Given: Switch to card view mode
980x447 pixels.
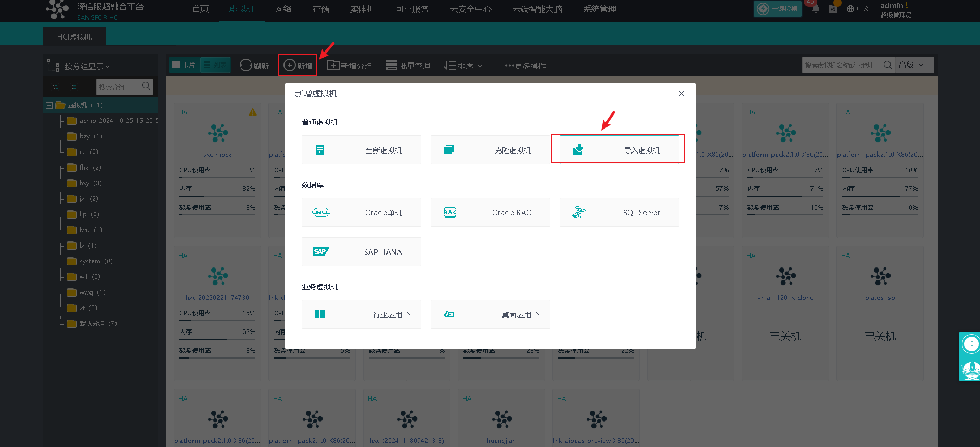Looking at the screenshot, I should click(184, 65).
